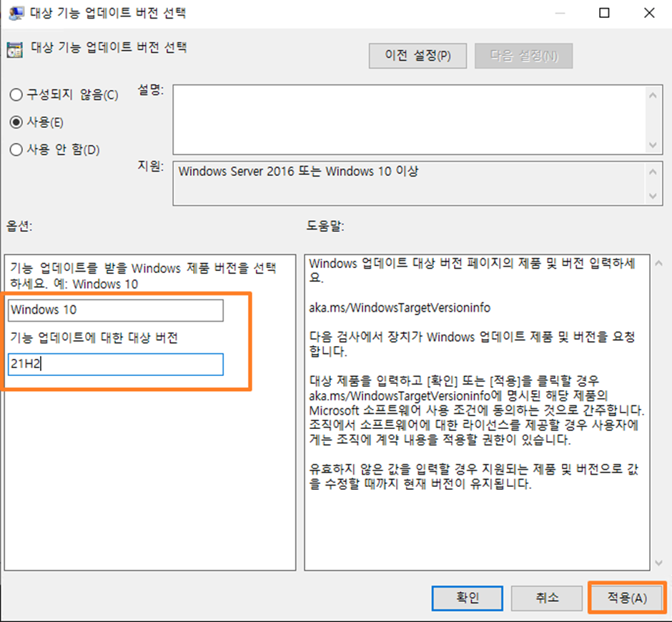Screen dimensions: 672x622
Task: Click the 21H2 target version field
Action: tap(115, 365)
